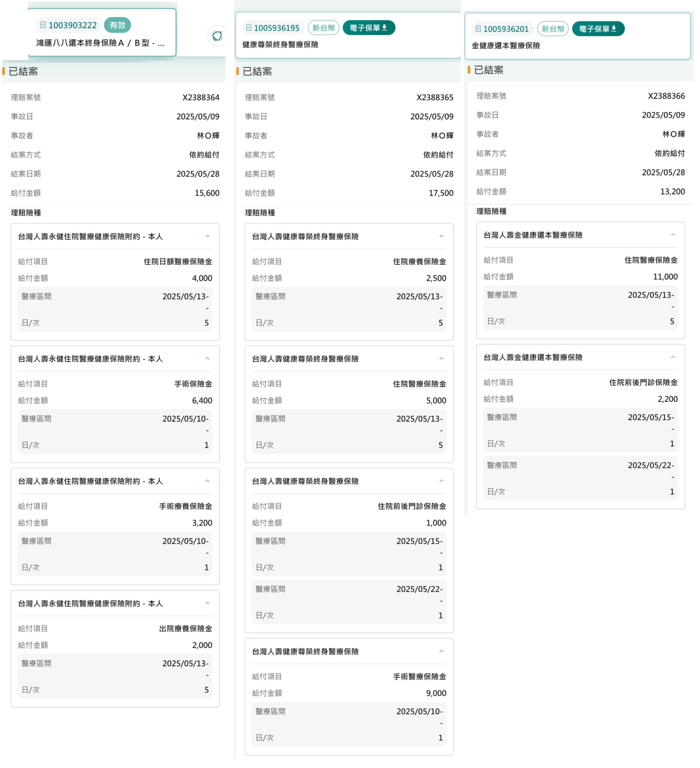Image resolution: width=700 pixels, height=768 pixels.
Task: Tap 新台幣 badge on policy 1005936195
Action: point(323,28)
